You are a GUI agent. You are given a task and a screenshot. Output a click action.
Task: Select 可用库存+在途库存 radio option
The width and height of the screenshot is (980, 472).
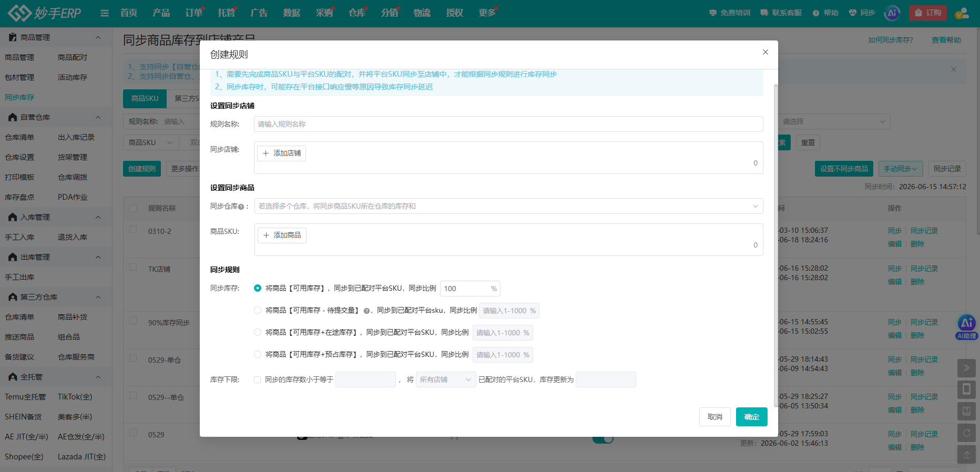pyautogui.click(x=258, y=332)
